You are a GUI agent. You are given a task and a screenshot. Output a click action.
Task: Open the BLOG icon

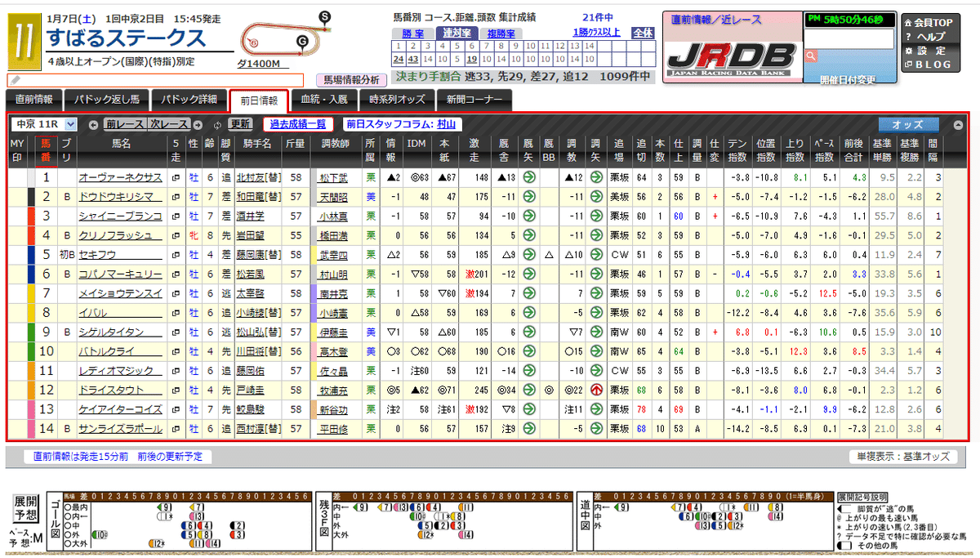[908, 65]
